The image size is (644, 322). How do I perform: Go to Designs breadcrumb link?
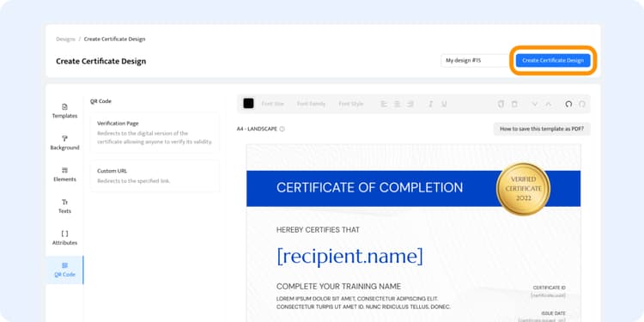pyautogui.click(x=66, y=39)
